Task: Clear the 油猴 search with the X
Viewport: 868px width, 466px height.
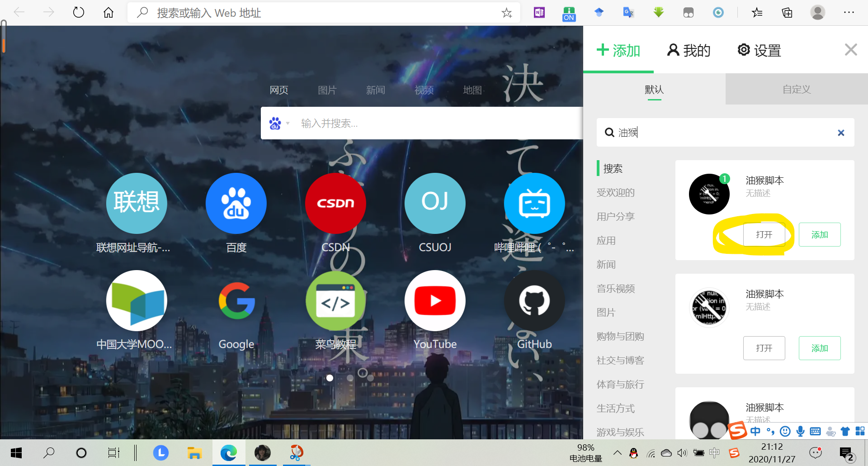Action: tap(841, 133)
